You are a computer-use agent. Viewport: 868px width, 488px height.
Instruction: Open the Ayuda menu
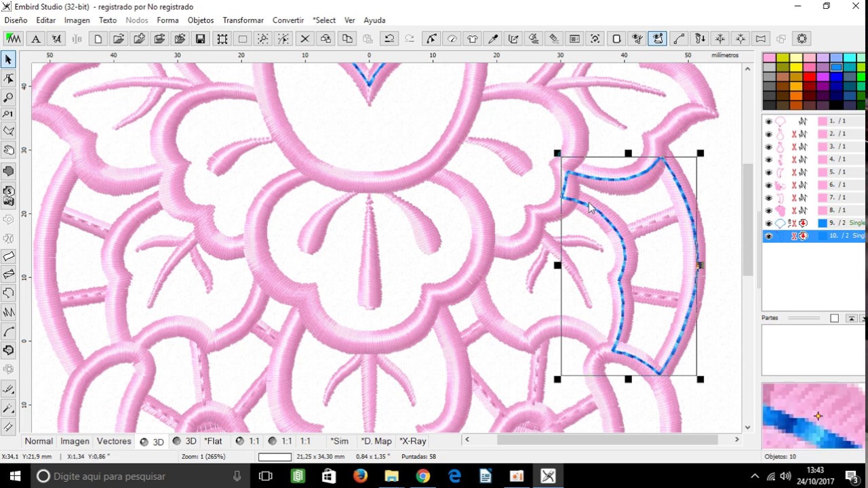pyautogui.click(x=374, y=20)
